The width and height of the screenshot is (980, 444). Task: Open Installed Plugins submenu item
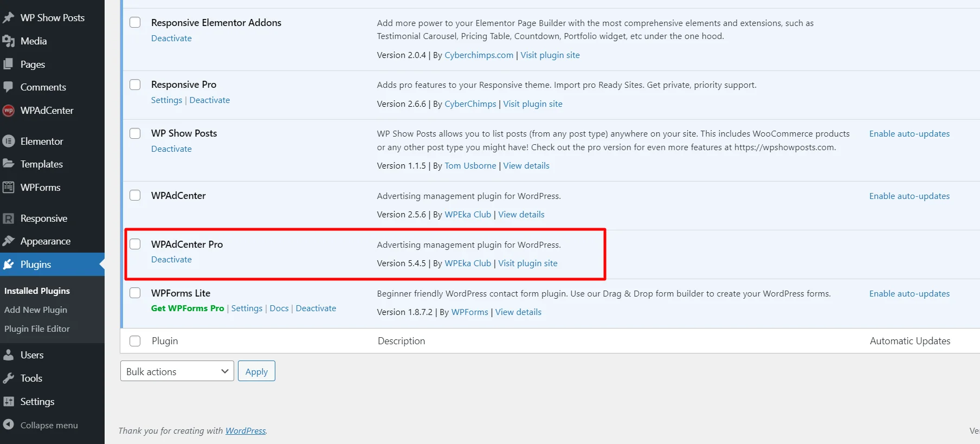coord(37,291)
